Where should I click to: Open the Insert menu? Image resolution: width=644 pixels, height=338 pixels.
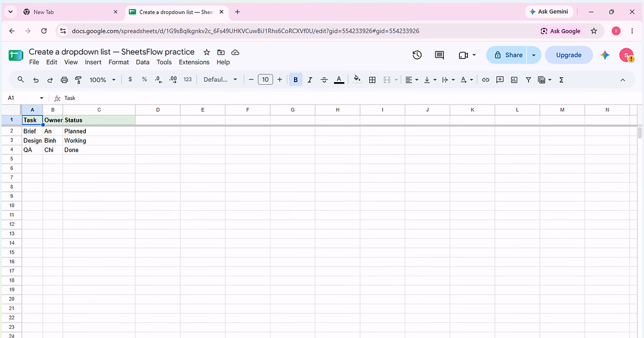coord(93,62)
